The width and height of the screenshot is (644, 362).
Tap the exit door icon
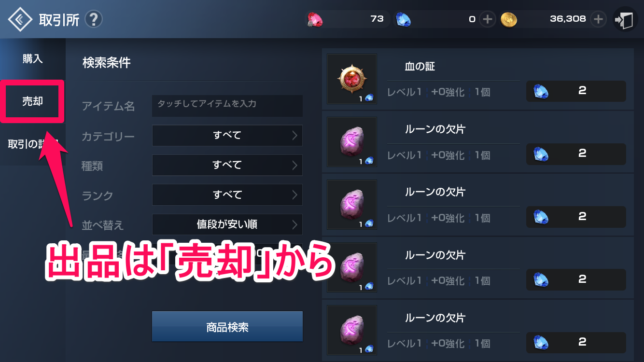625,20
